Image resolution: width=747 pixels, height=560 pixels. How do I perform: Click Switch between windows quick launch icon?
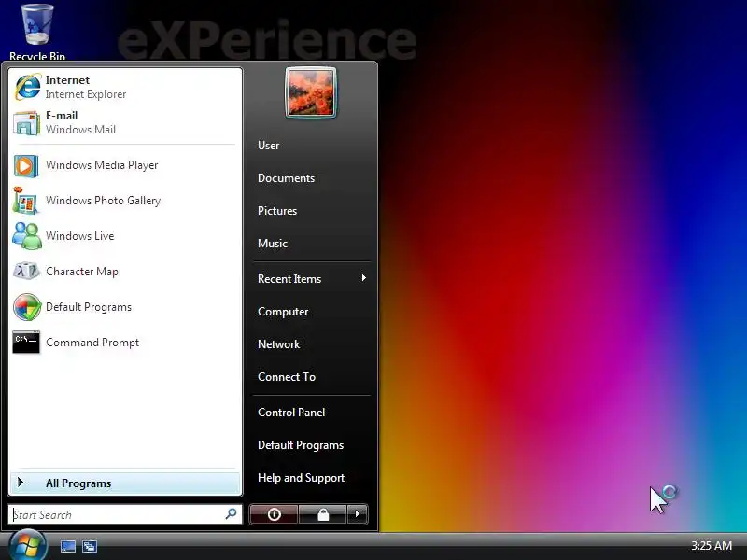(89, 546)
